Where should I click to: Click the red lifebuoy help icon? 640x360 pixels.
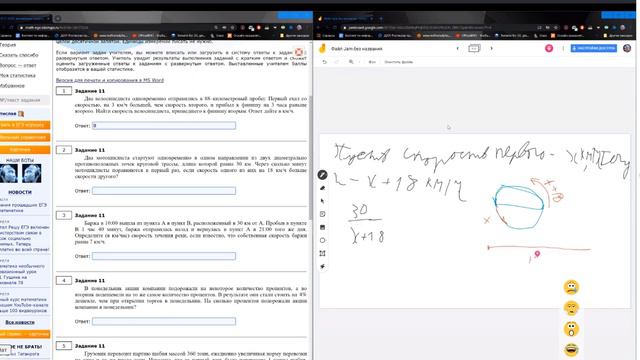click(x=299, y=52)
